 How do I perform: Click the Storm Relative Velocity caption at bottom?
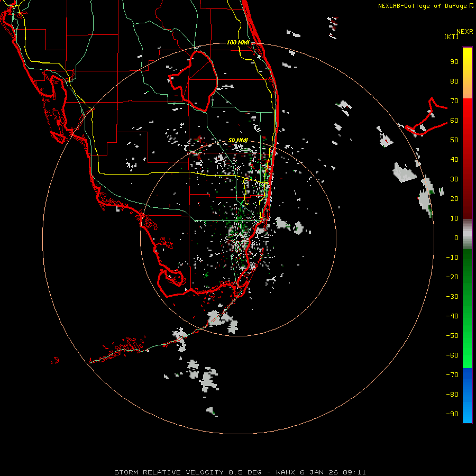[x=240, y=472]
